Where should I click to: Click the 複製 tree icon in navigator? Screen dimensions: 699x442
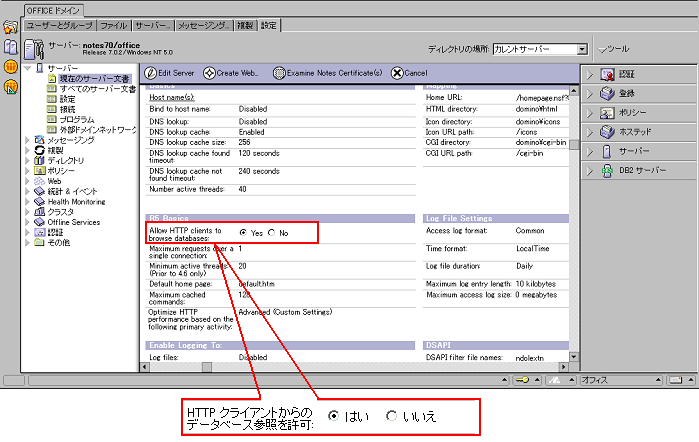click(x=39, y=150)
